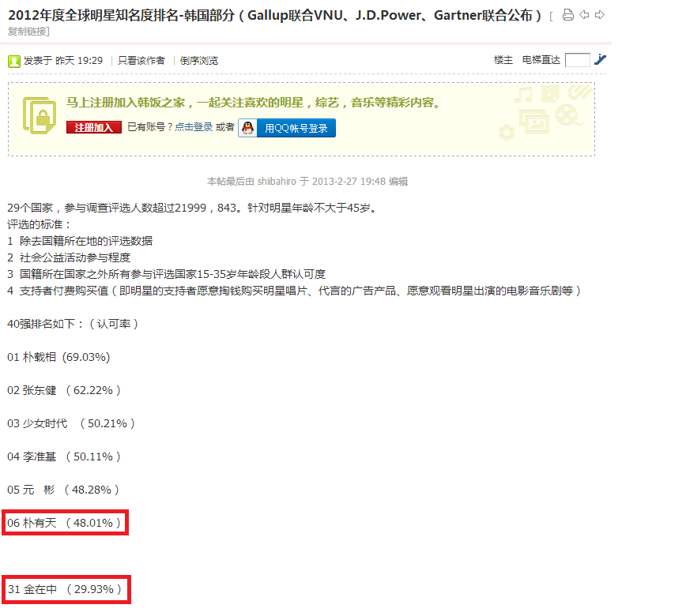This screenshot has width=686, height=616.
Task: Click the line 03 少女时代 (50.21%)
Action: click(x=71, y=423)
